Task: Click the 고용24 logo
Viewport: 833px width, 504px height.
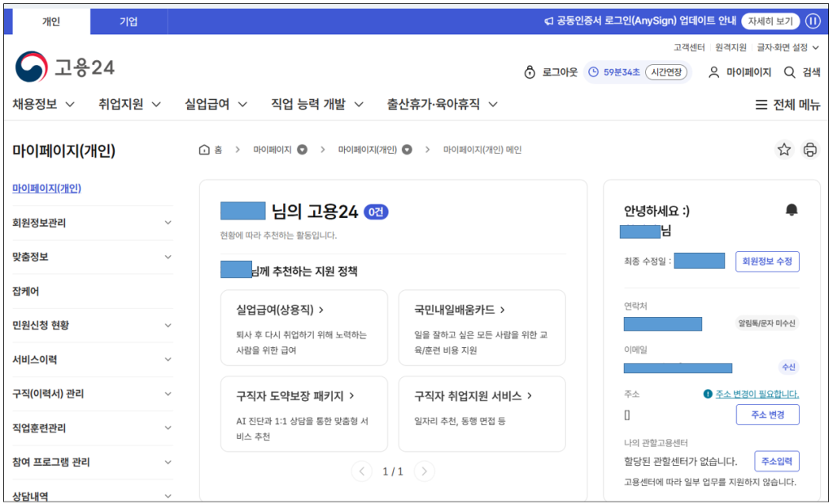Action: coord(65,67)
